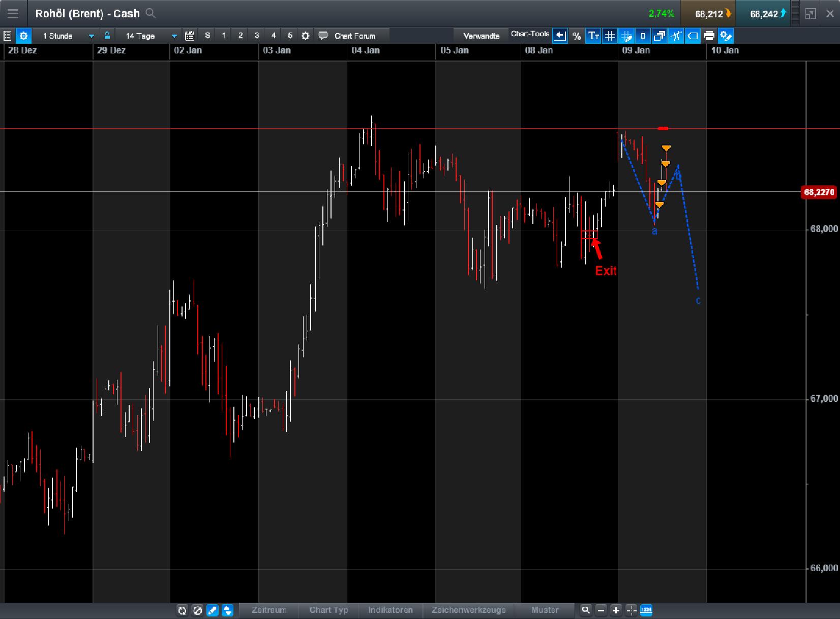
Task: Click the timeframe preset button 5
Action: 290,36
